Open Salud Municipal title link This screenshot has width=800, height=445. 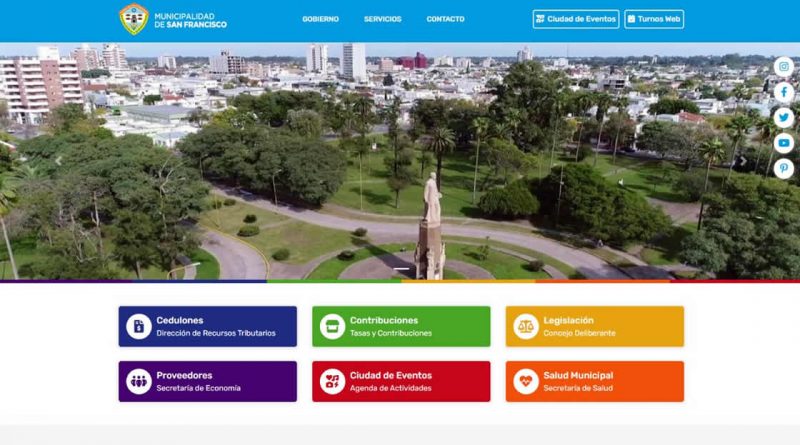tap(578, 376)
